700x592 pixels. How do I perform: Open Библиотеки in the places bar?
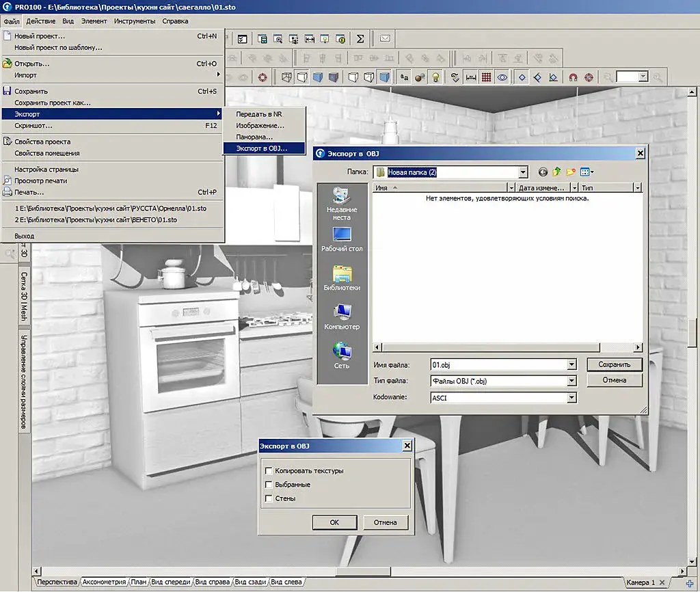[342, 279]
